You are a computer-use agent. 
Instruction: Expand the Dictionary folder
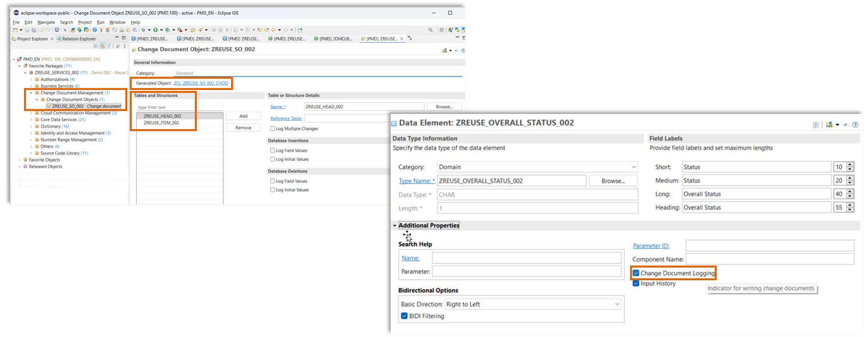coord(31,126)
